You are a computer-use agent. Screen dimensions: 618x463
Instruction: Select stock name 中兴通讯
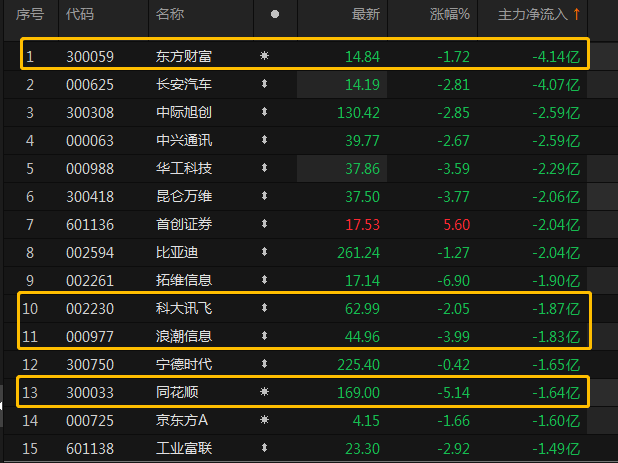184,140
